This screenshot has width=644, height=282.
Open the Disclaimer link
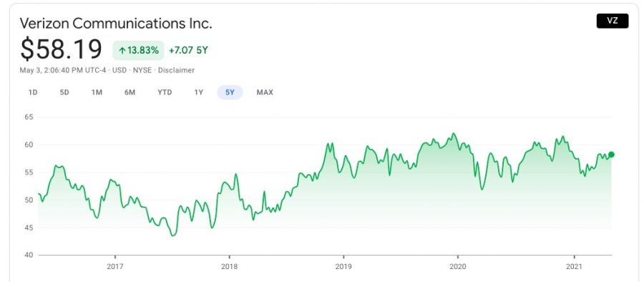176,70
